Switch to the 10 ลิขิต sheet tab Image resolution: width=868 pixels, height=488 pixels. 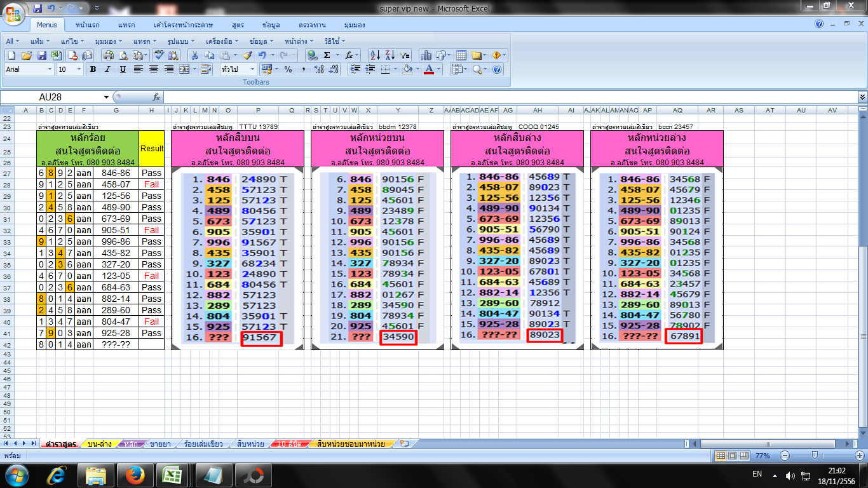[x=289, y=444]
